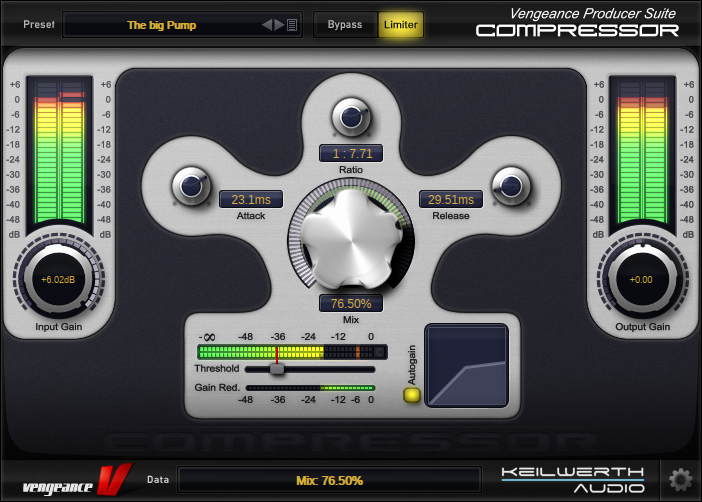Click the Threshold slider handle

coord(277,368)
